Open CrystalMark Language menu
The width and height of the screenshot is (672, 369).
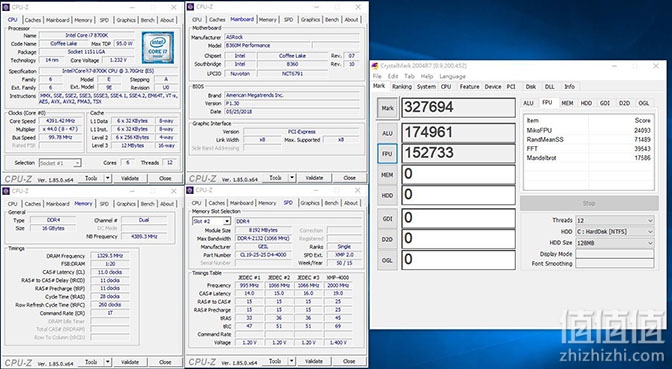[452, 76]
